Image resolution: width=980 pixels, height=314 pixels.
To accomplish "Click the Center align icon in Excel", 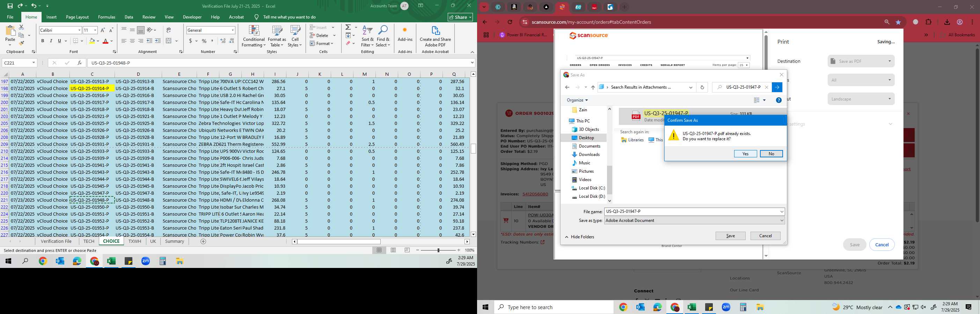I will coord(132,41).
